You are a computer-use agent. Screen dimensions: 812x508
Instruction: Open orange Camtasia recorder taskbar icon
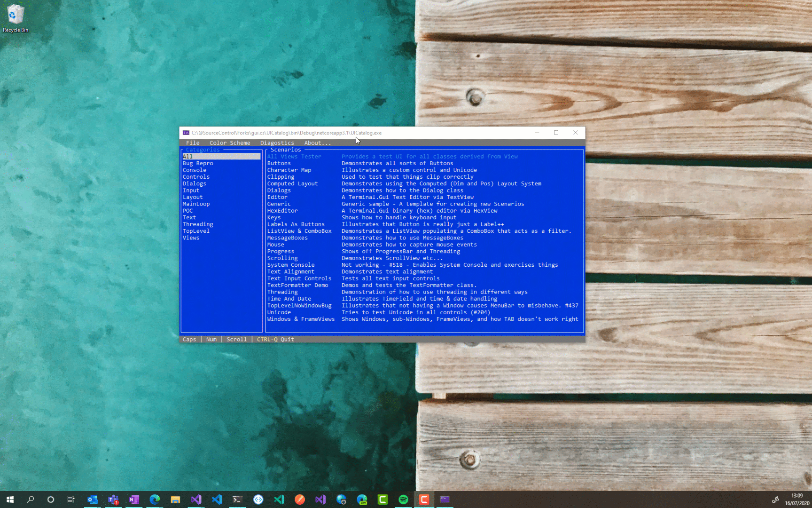point(424,500)
